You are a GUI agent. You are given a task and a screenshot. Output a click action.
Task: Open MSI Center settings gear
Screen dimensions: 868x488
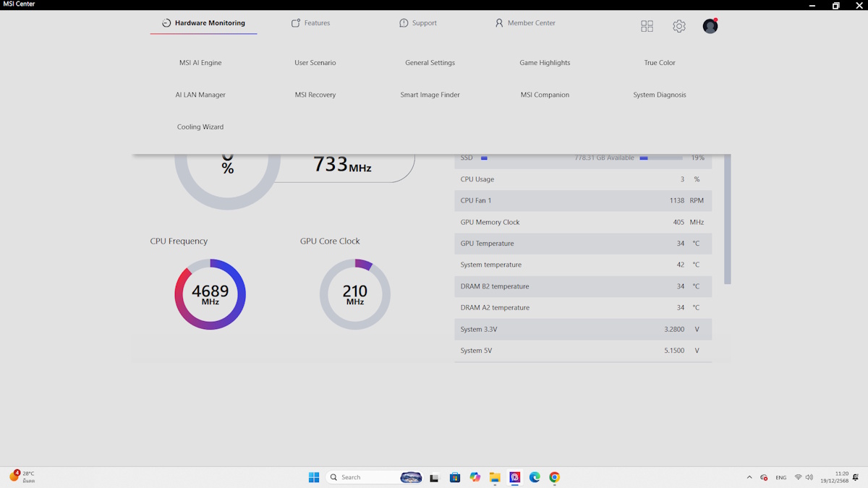tap(678, 26)
